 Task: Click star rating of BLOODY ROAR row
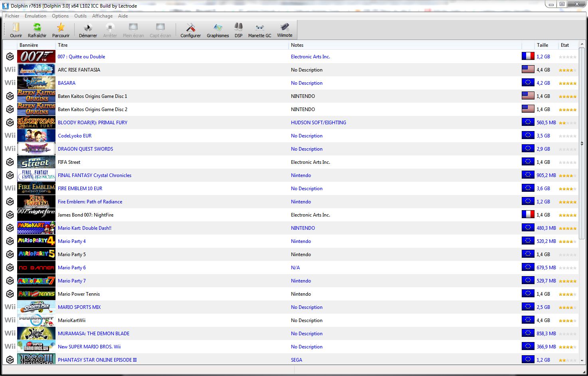568,123
